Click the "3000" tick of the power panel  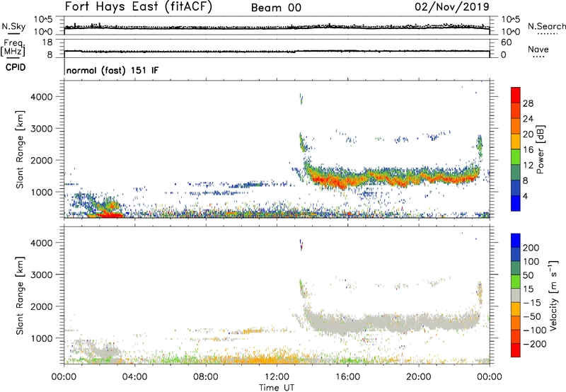[x=42, y=129]
